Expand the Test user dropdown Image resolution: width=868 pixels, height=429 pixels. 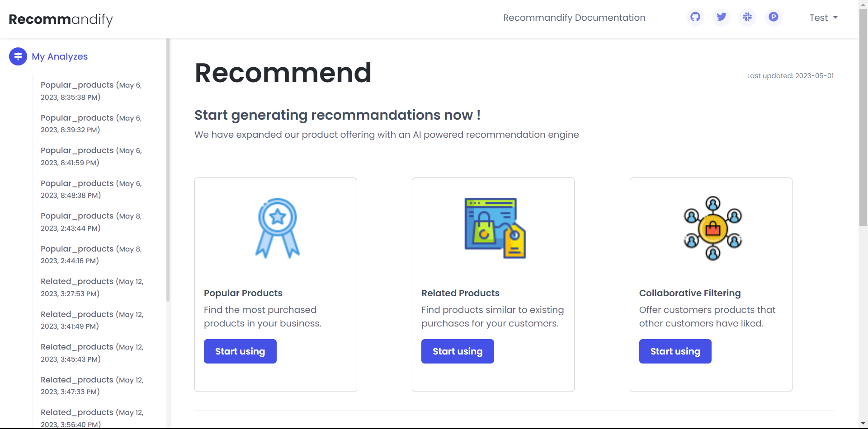click(x=823, y=18)
